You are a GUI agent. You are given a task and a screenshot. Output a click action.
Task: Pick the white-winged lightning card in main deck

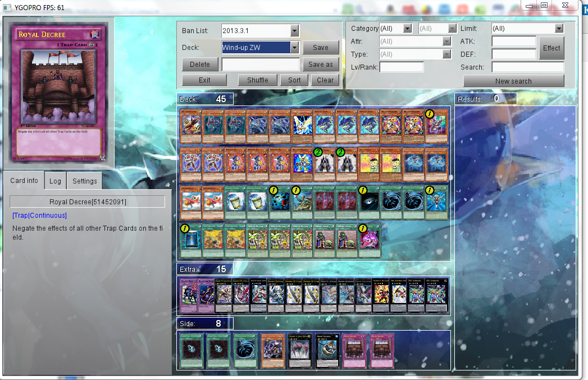point(302,126)
